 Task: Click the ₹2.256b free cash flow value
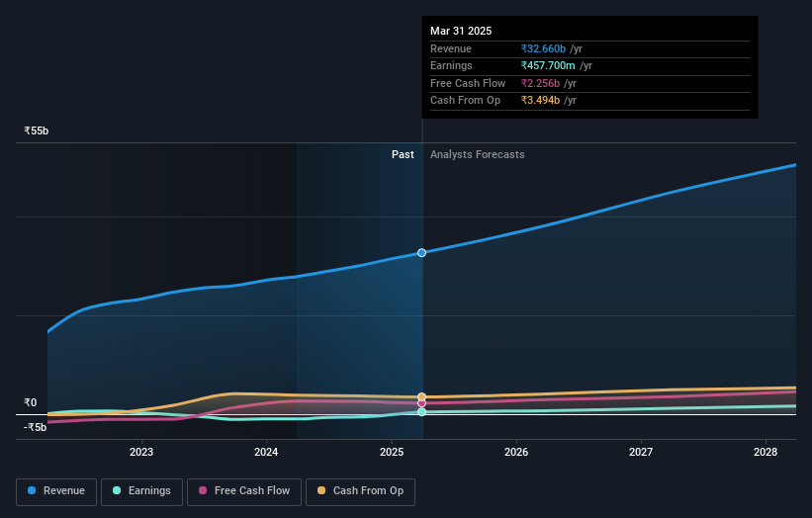pos(540,83)
